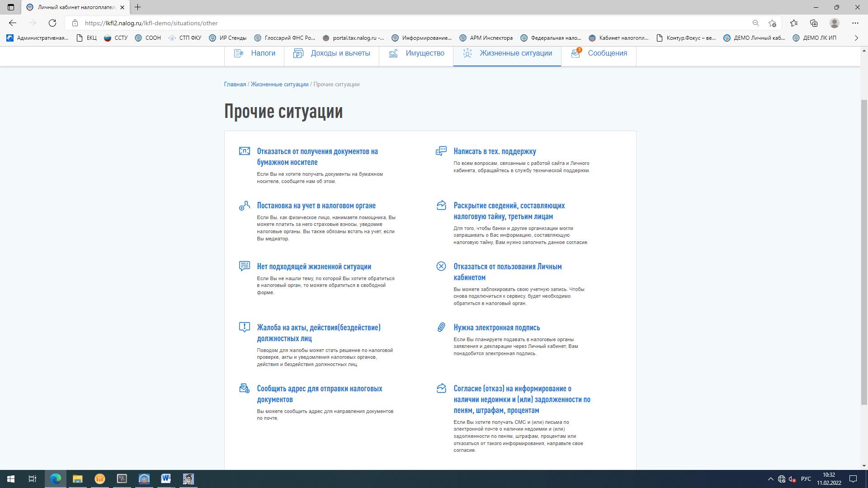
Task: Open the Жизненные ситуации tab
Action: (x=507, y=53)
